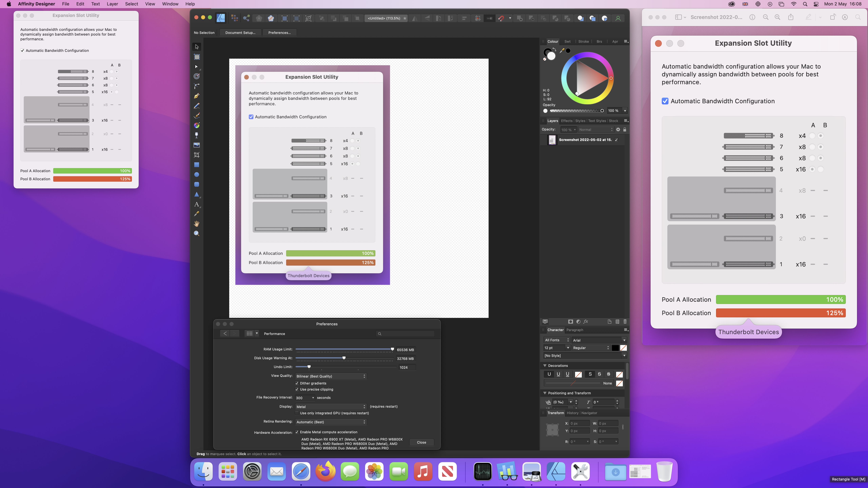Select Pool B radio for slot 8 in small utility window
The width and height of the screenshot is (868, 488).
click(x=117, y=71)
